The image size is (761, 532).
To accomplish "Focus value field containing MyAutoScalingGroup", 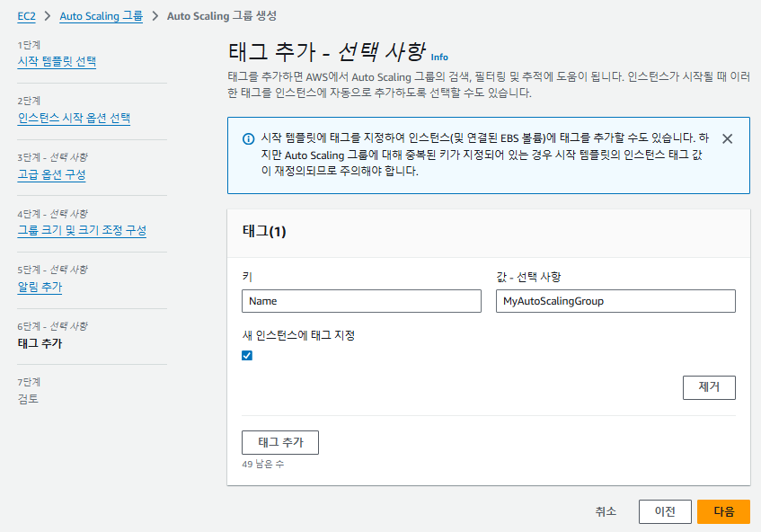I will (615, 301).
